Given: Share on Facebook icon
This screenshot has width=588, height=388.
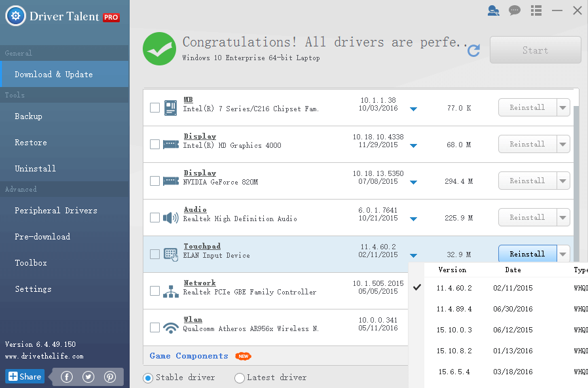Looking at the screenshot, I should [67, 377].
